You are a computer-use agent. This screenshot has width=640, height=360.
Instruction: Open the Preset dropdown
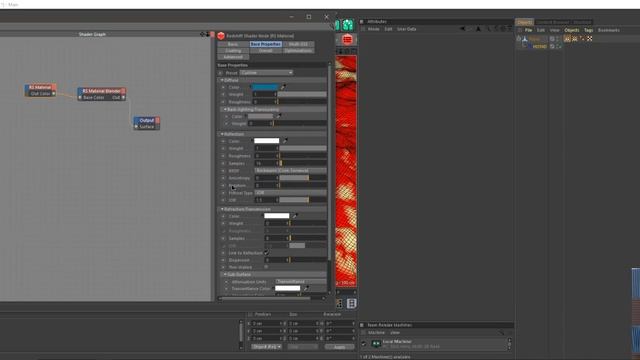point(266,73)
